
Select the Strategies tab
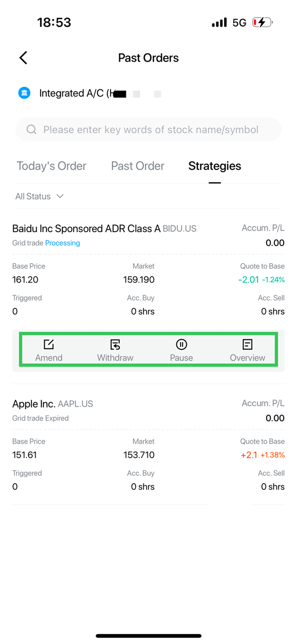coord(214,166)
